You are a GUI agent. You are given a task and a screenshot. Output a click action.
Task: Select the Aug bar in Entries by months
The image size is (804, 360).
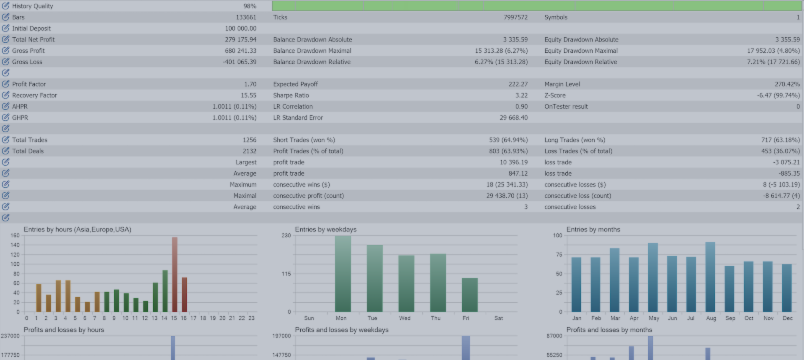(710, 277)
